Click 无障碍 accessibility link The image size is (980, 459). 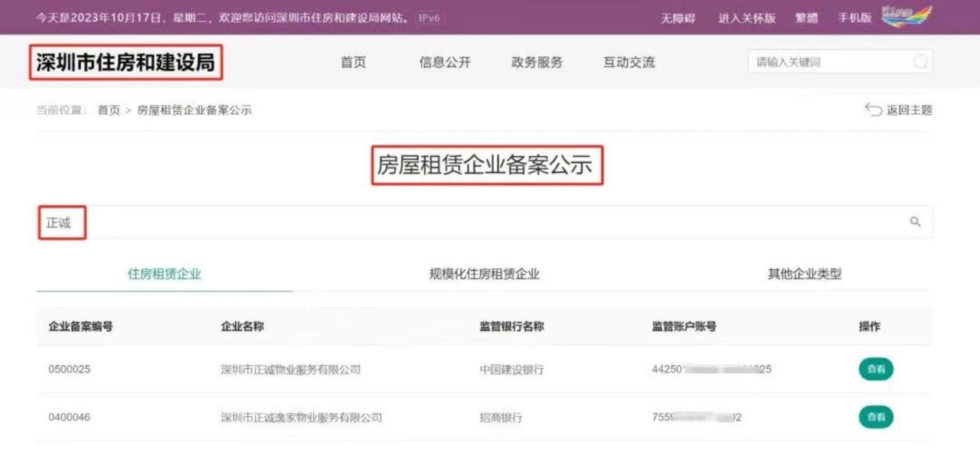click(x=678, y=18)
